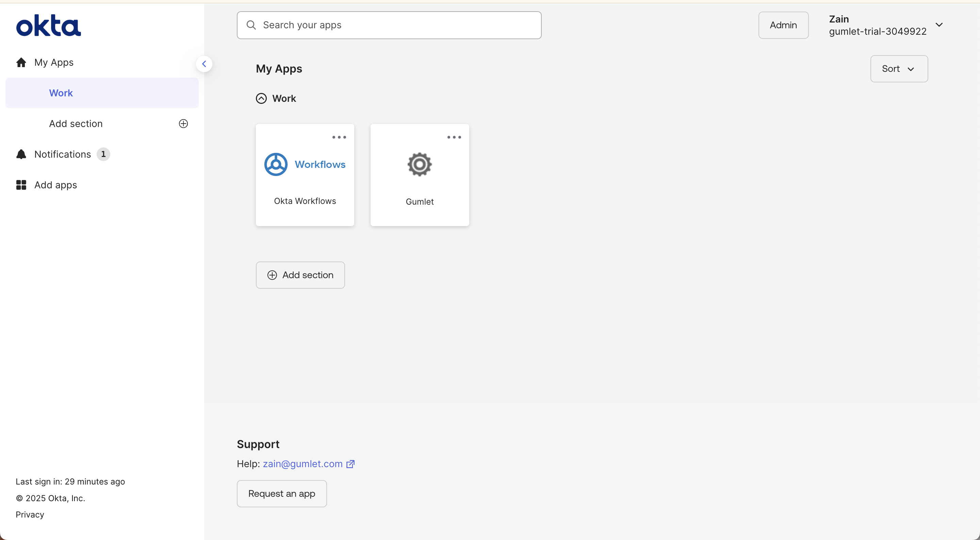Open My Apps home icon
The image size is (980, 540).
(21, 62)
